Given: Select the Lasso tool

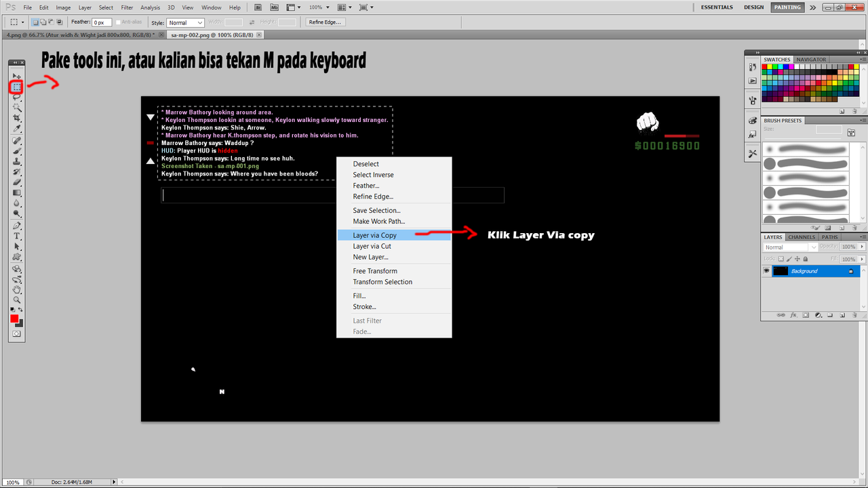Looking at the screenshot, I should (x=16, y=97).
